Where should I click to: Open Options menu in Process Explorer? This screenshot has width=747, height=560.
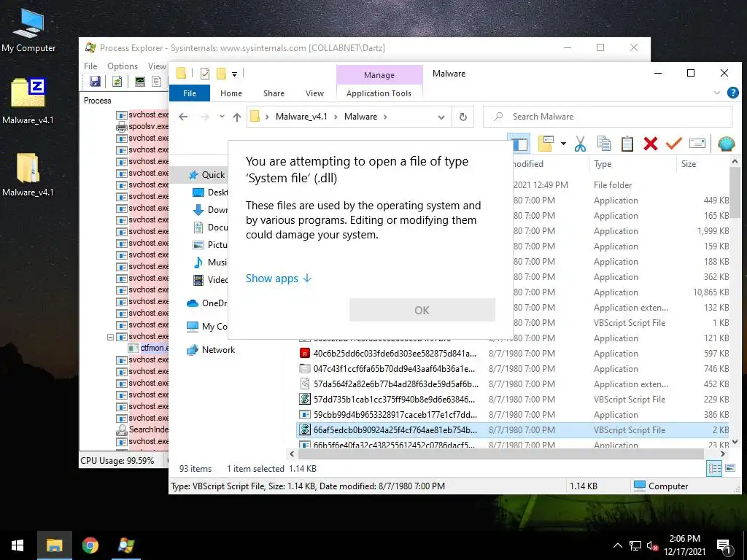coord(123,66)
